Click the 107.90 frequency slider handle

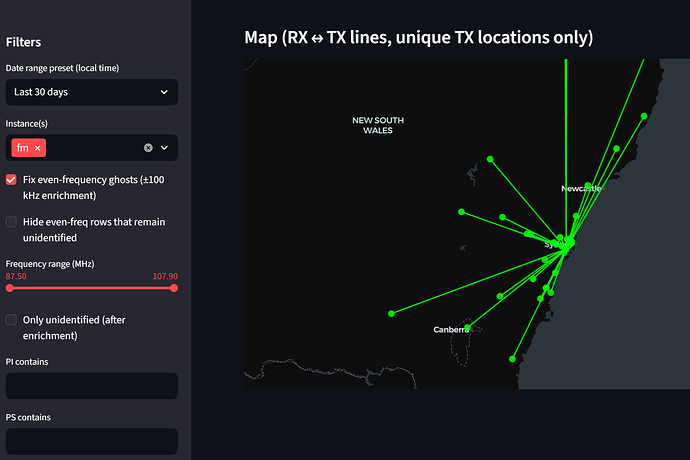click(x=174, y=288)
